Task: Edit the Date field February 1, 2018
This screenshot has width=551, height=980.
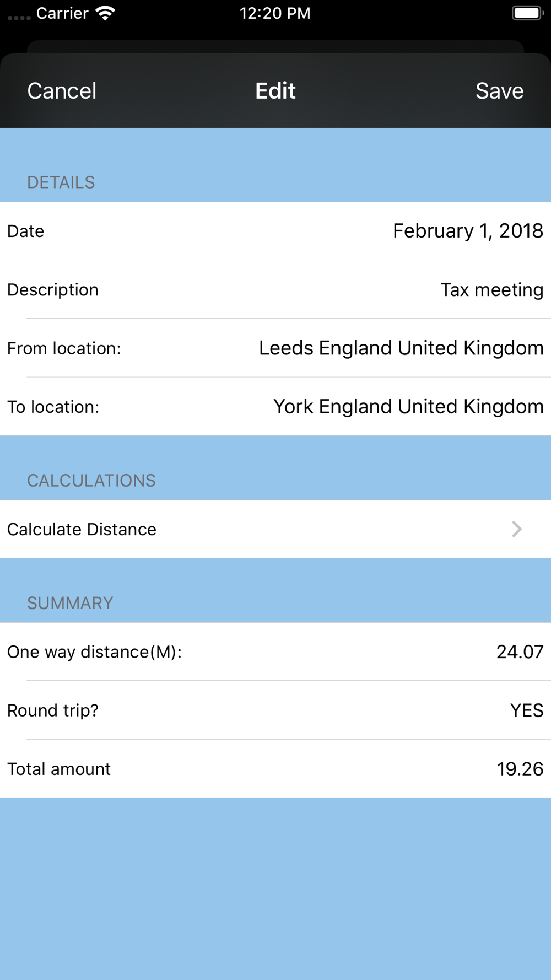Action: pyautogui.click(x=468, y=231)
